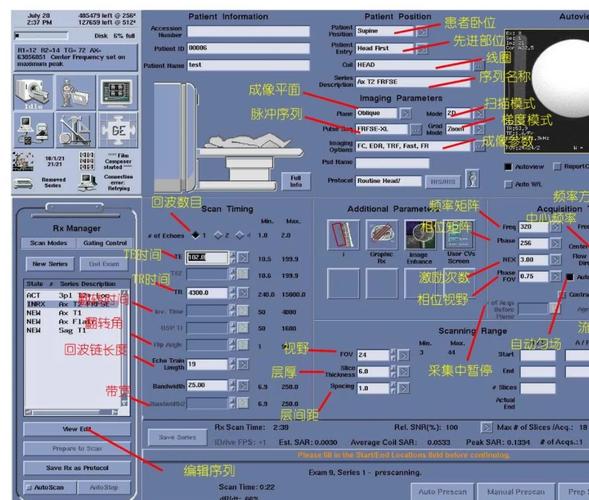The width and height of the screenshot is (589, 500).
Task: Open Graphic Rx tool
Action: [382, 235]
